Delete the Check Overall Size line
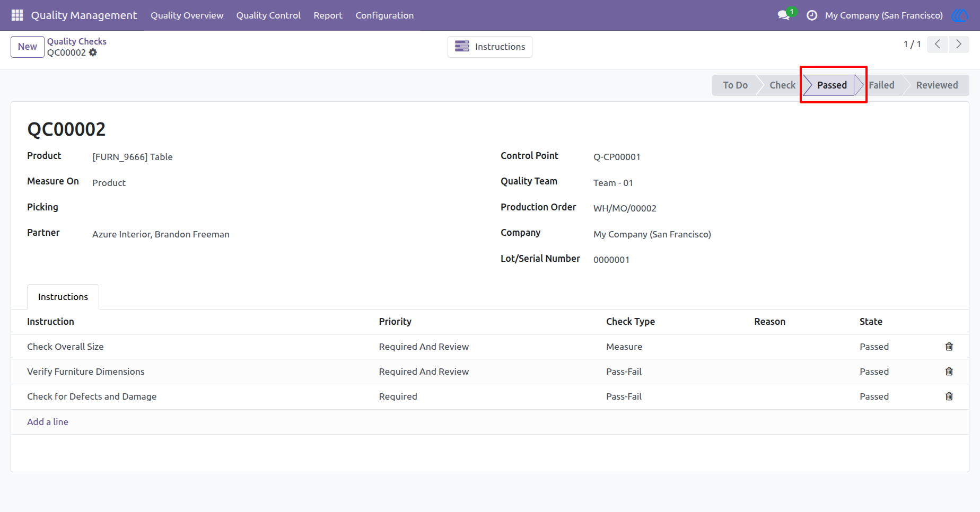Viewport: 980px width, 512px height. [x=949, y=347]
